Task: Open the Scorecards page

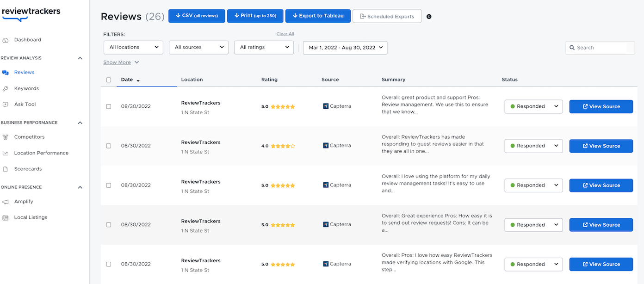Action: click(28, 169)
